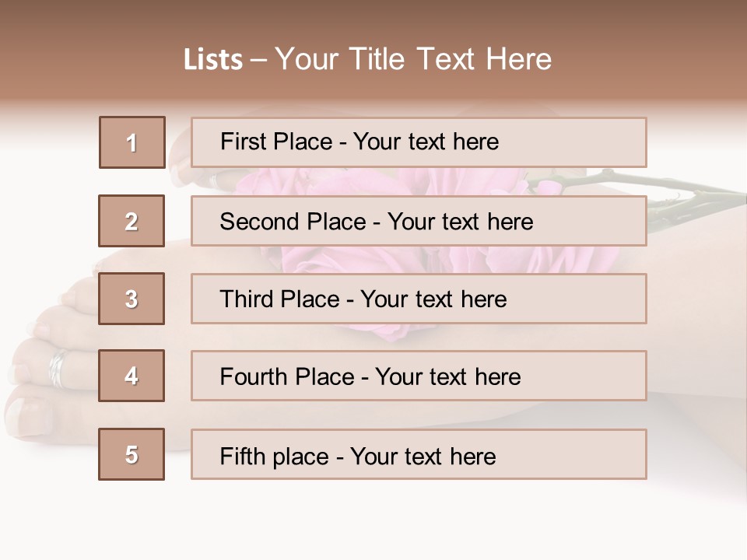Click the number 1 box
The width and height of the screenshot is (747, 560).
point(132,142)
